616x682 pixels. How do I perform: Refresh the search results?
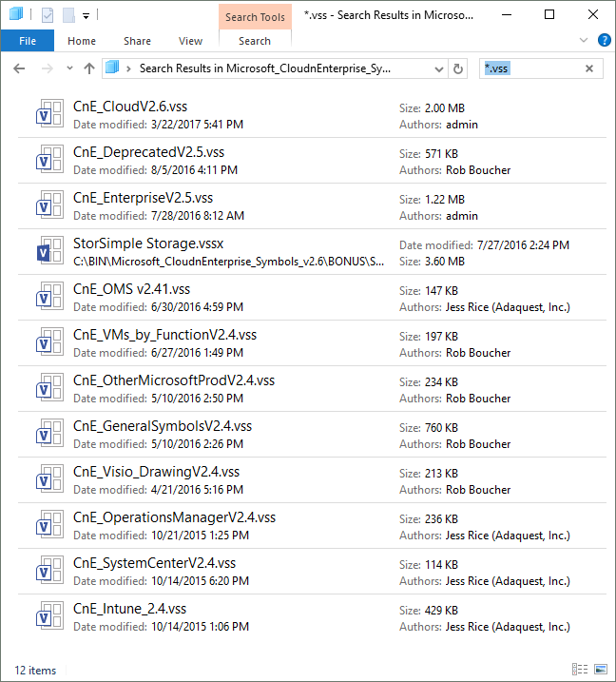458,68
